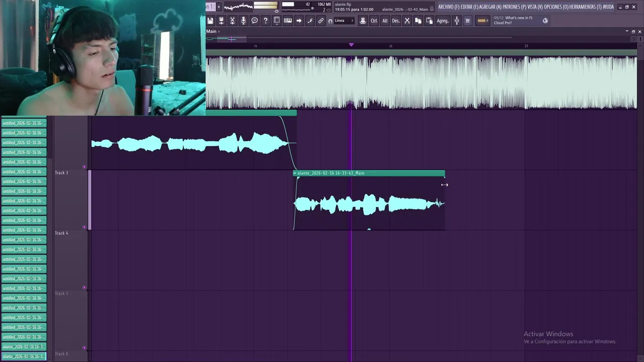The width and height of the screenshot is (644, 362).
Task: Open the AGREGAR (A) menu
Action: click(491, 7)
